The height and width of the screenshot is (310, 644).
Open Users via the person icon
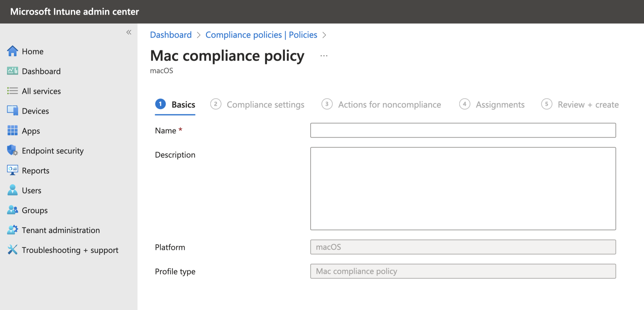coord(12,190)
